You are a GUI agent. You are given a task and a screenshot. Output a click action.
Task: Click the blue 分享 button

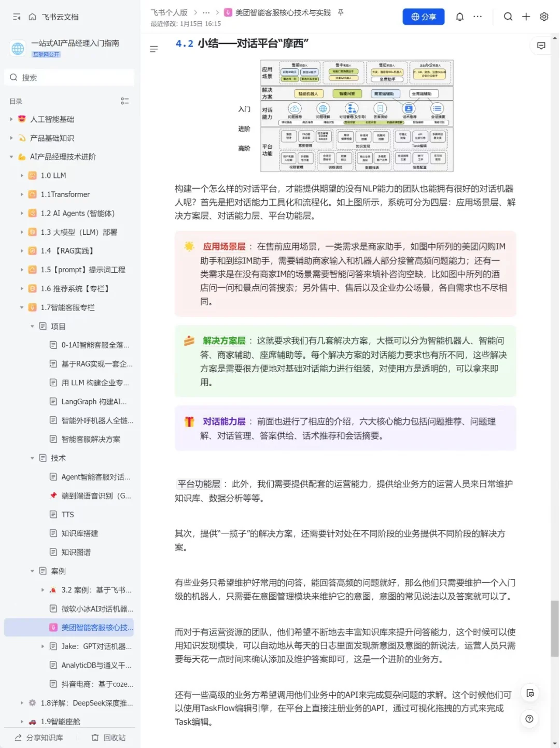click(x=423, y=17)
